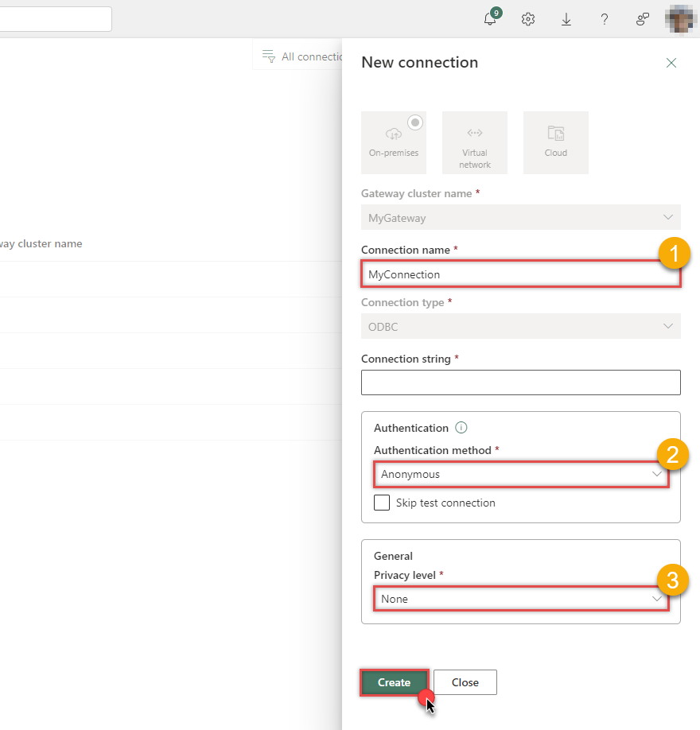
Task: Open the Connection type ODBC dropdown
Action: click(521, 326)
